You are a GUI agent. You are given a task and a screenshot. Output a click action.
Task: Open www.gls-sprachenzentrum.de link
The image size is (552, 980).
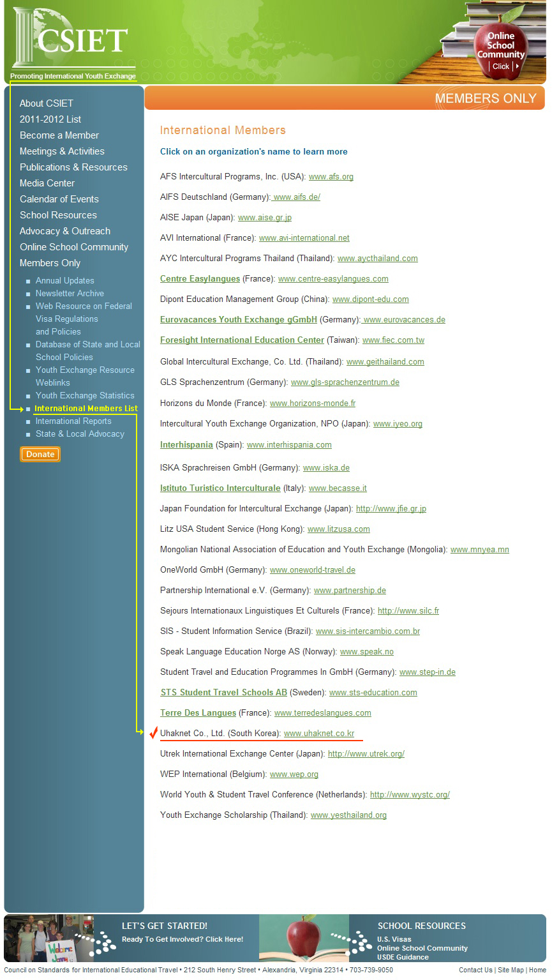click(x=345, y=382)
